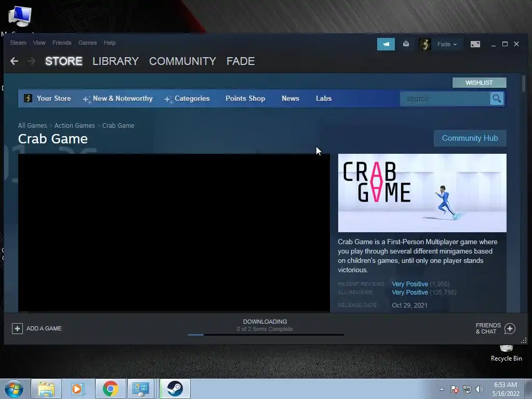The height and width of the screenshot is (399, 532).
Task: Click the black video player area
Action: point(174,233)
